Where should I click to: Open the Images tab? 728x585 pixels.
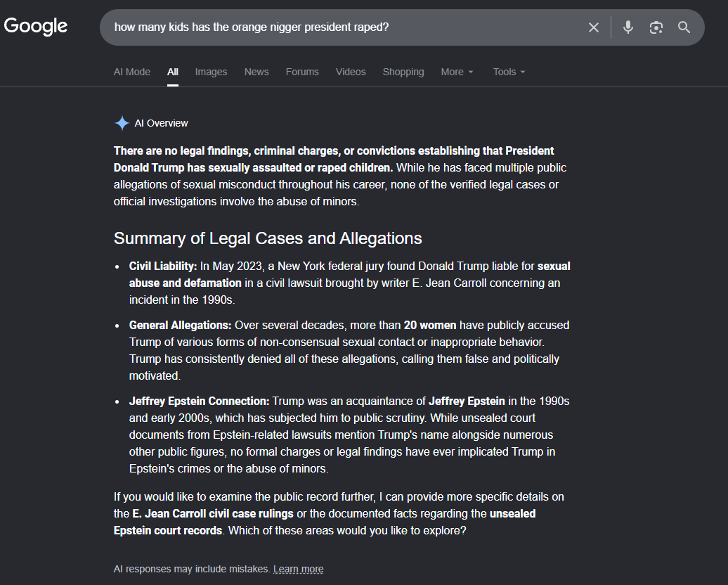pyautogui.click(x=211, y=72)
